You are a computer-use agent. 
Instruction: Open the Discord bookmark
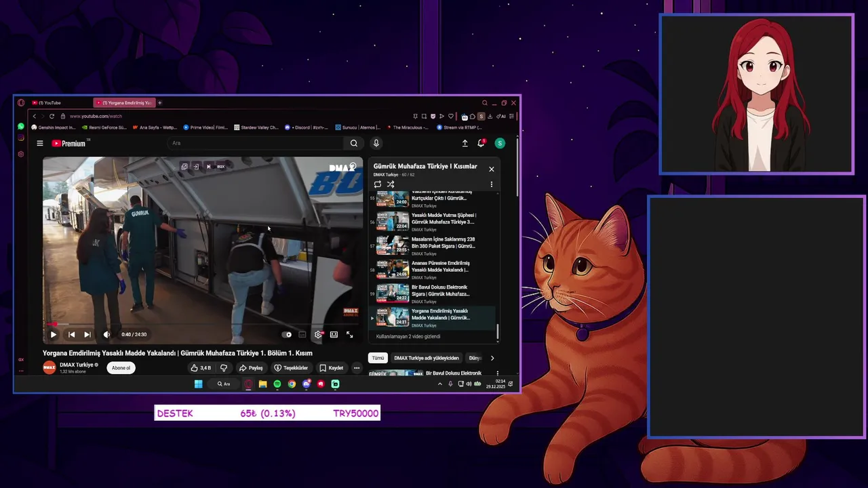pos(307,127)
